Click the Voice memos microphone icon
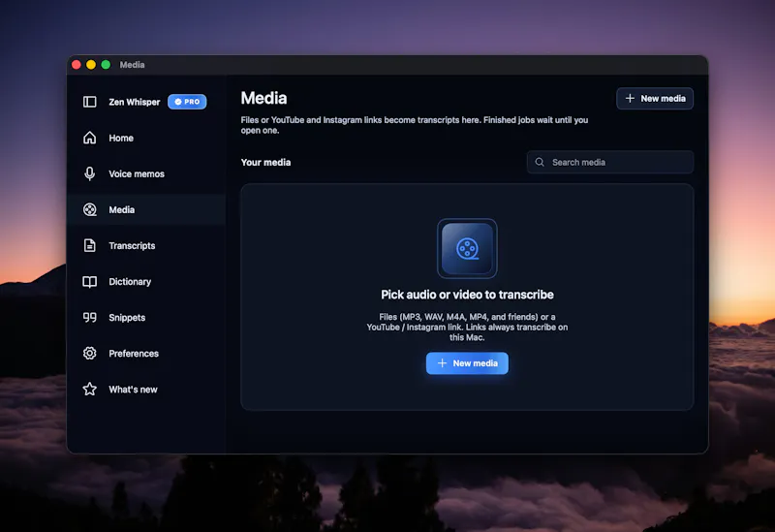 (89, 173)
